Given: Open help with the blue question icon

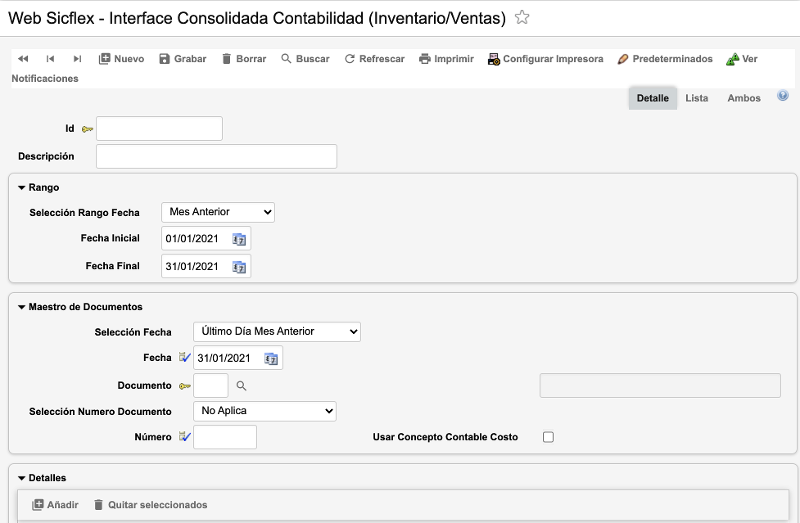Looking at the screenshot, I should (783, 95).
